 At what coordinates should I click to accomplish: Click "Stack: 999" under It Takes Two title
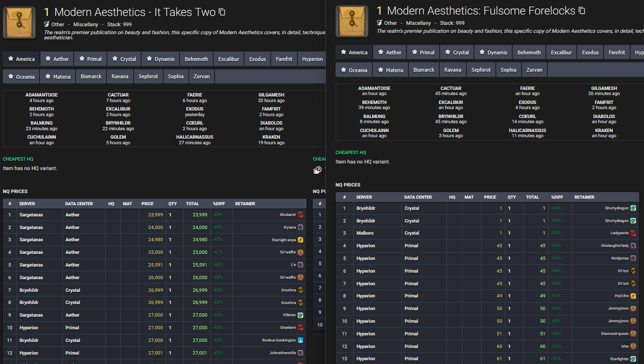point(119,24)
